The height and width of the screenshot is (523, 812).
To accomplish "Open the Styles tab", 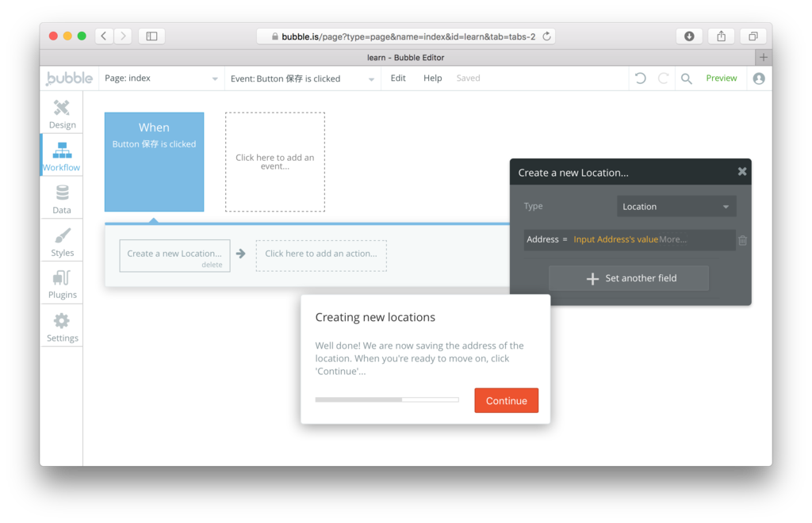I will pos(62,241).
